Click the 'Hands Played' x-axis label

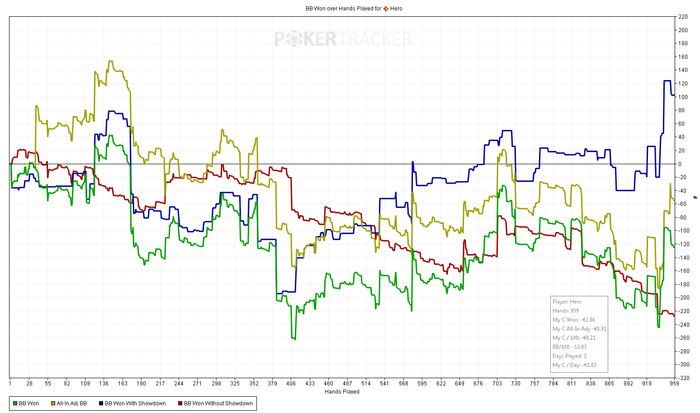pyautogui.click(x=342, y=392)
